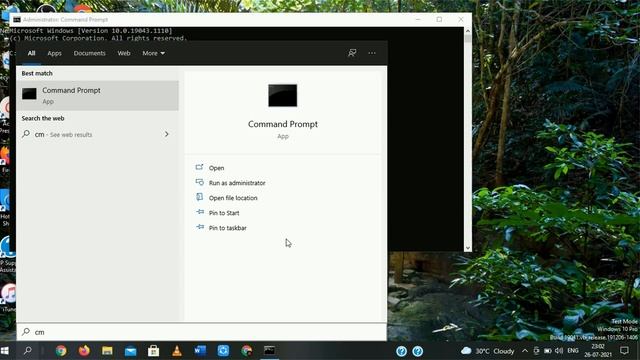Viewport: 640px width, 360px height.
Task: Choose Pin to Start
Action: tap(224, 213)
